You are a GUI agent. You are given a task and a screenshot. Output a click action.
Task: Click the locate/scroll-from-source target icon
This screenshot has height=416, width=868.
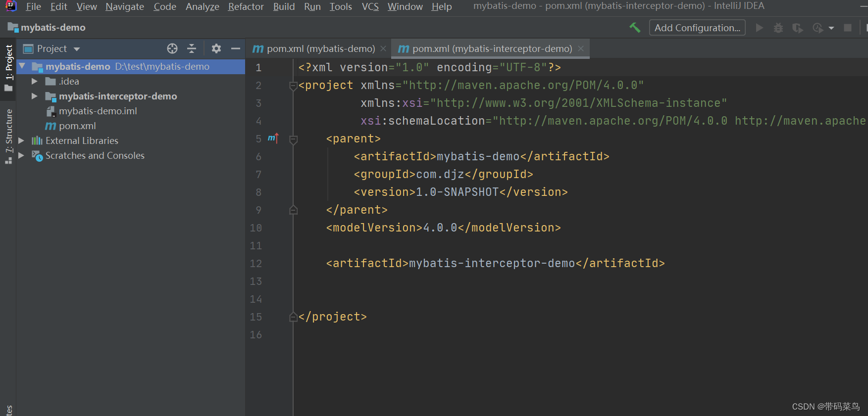172,48
